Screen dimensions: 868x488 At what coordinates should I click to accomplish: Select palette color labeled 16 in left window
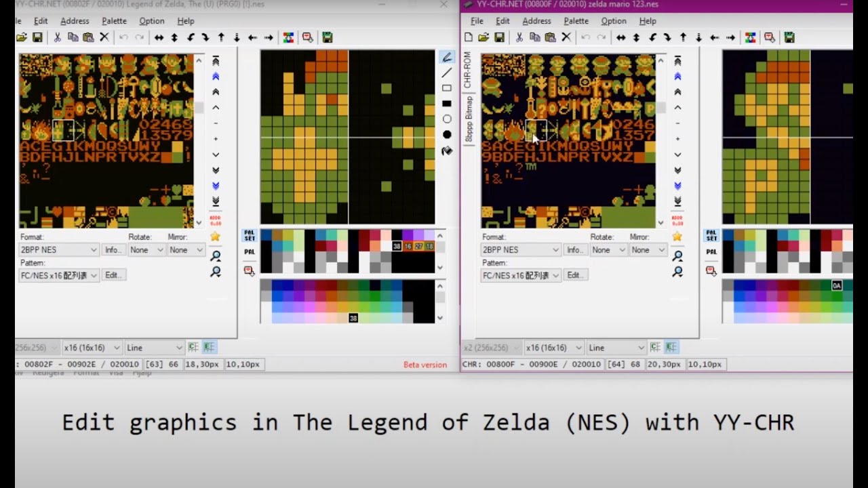(408, 246)
